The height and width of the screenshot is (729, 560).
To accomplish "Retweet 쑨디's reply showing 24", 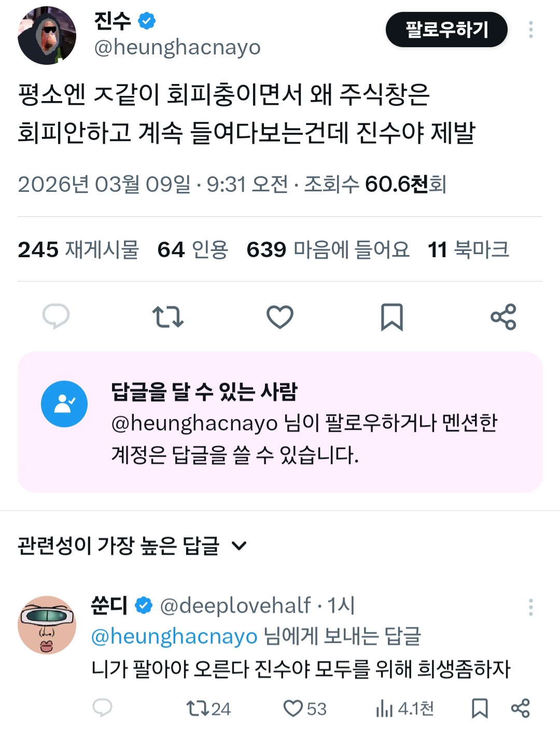I will pyautogui.click(x=208, y=708).
